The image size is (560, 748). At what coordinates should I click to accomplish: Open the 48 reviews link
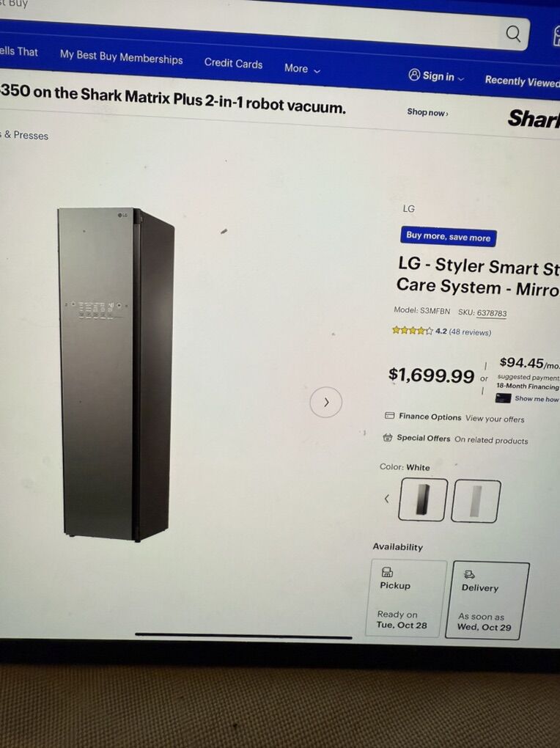click(x=470, y=332)
